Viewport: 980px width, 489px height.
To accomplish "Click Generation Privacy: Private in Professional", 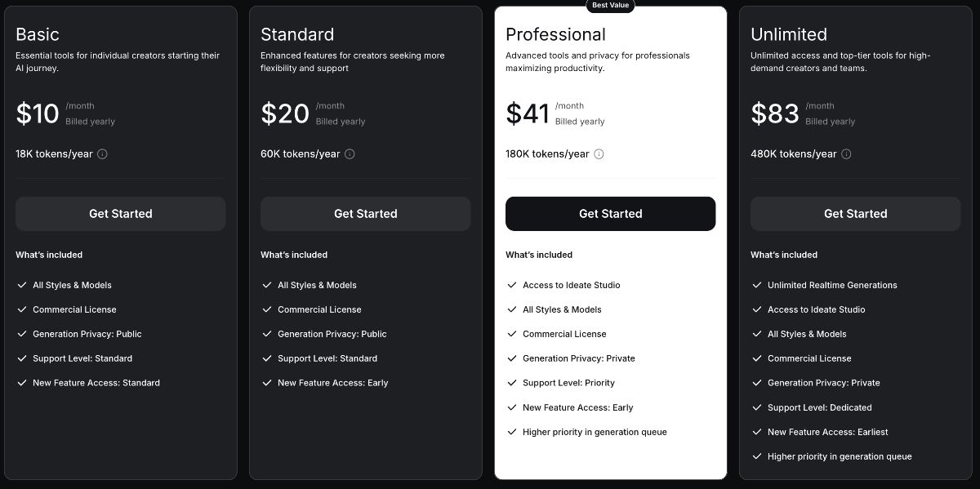I will point(578,358).
